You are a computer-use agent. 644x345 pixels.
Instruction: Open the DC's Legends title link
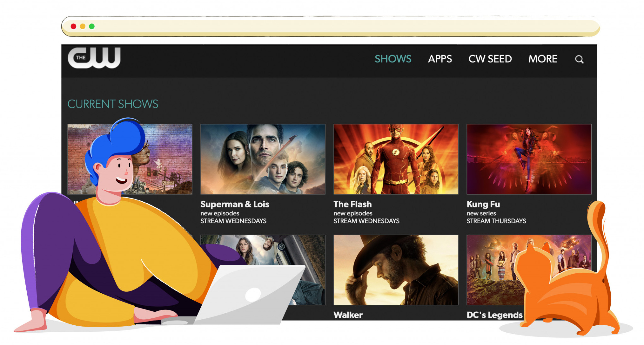click(x=494, y=315)
